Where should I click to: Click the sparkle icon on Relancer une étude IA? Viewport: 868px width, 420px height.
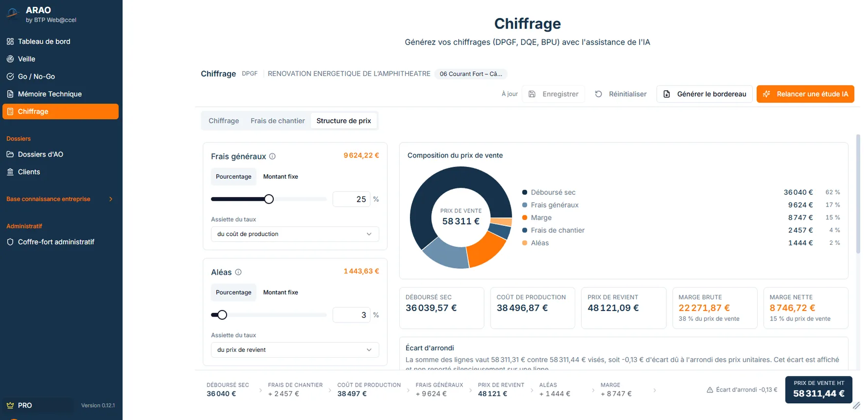coord(767,94)
